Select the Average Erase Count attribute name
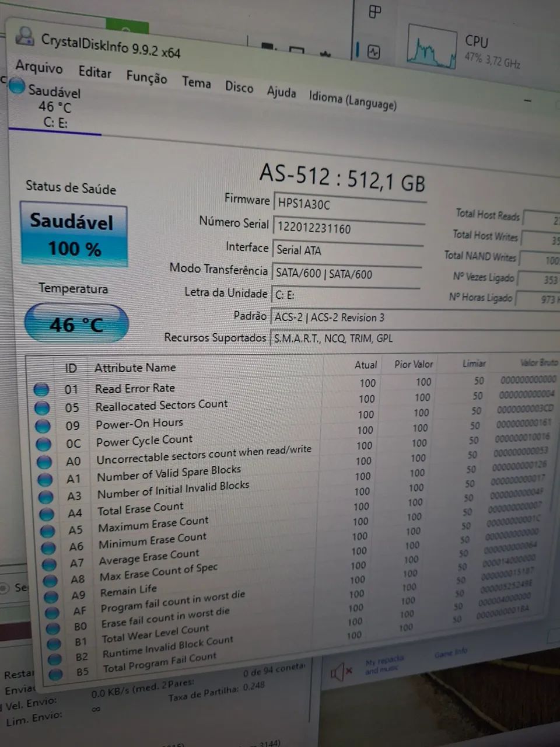Image resolution: width=560 pixels, height=747 pixels. (x=149, y=556)
